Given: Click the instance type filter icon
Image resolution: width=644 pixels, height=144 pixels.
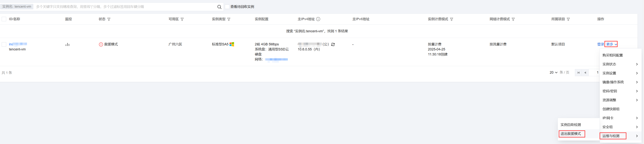Looking at the screenshot, I should coord(229,19).
